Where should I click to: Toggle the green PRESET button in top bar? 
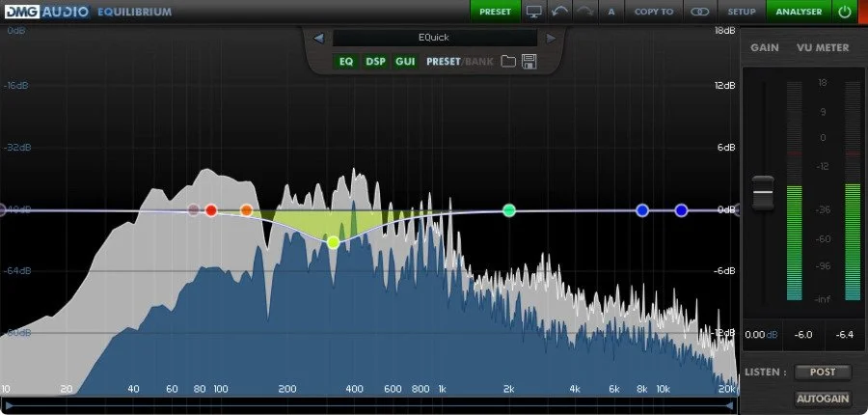(496, 12)
